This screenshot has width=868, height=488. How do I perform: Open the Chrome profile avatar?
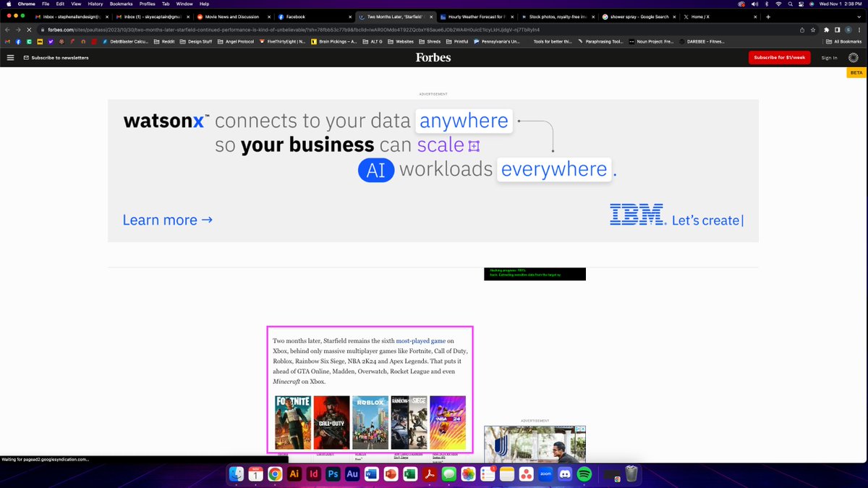(848, 30)
